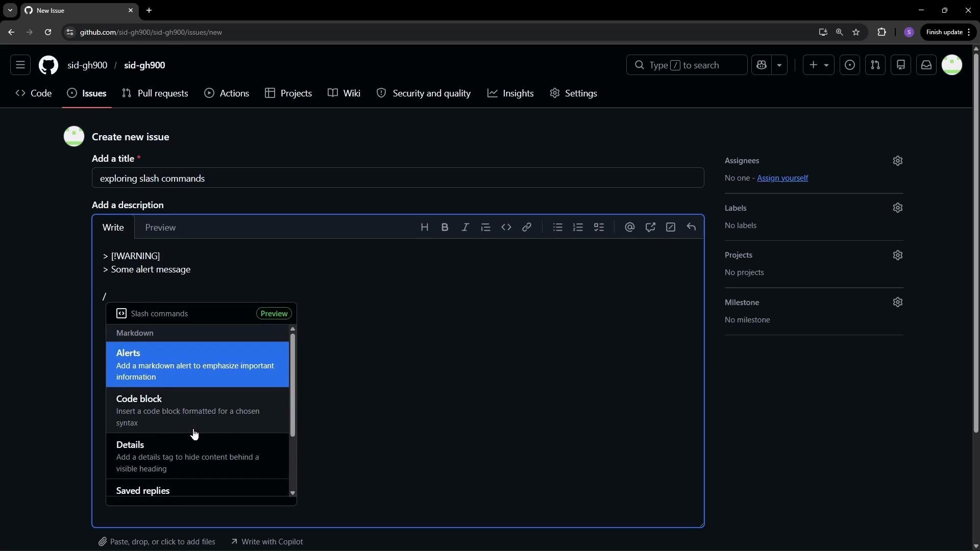
Task: Expand the Copilot dropdown arrow
Action: (x=779, y=65)
